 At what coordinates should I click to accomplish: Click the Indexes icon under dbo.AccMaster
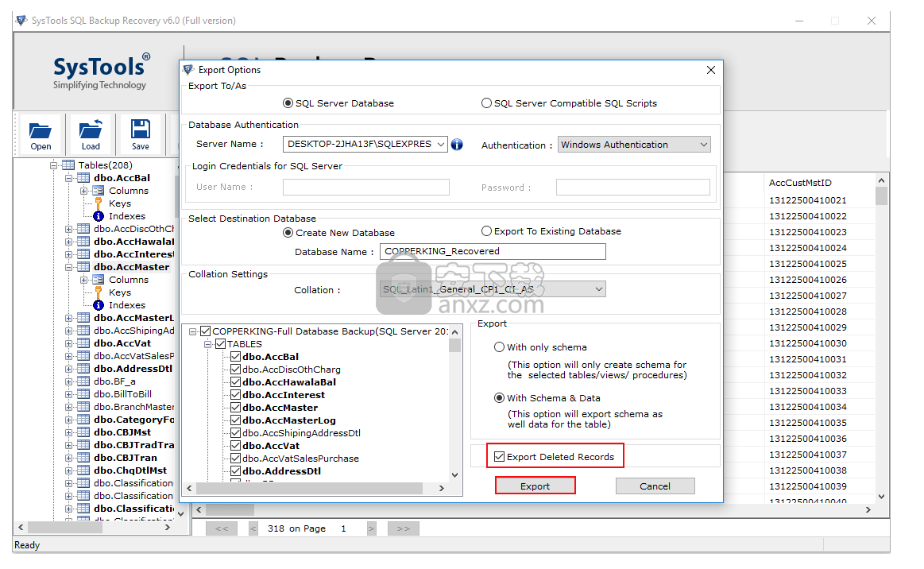[99, 305]
